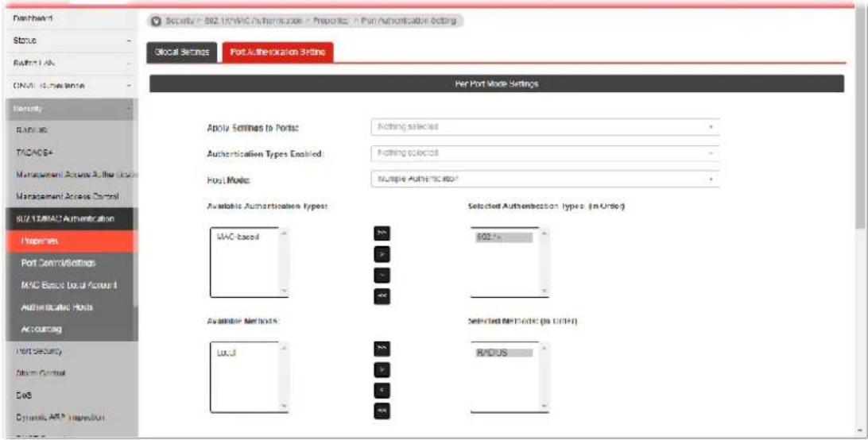
Task: Open TACACS+ in the sidebar
Action: click(x=71, y=152)
